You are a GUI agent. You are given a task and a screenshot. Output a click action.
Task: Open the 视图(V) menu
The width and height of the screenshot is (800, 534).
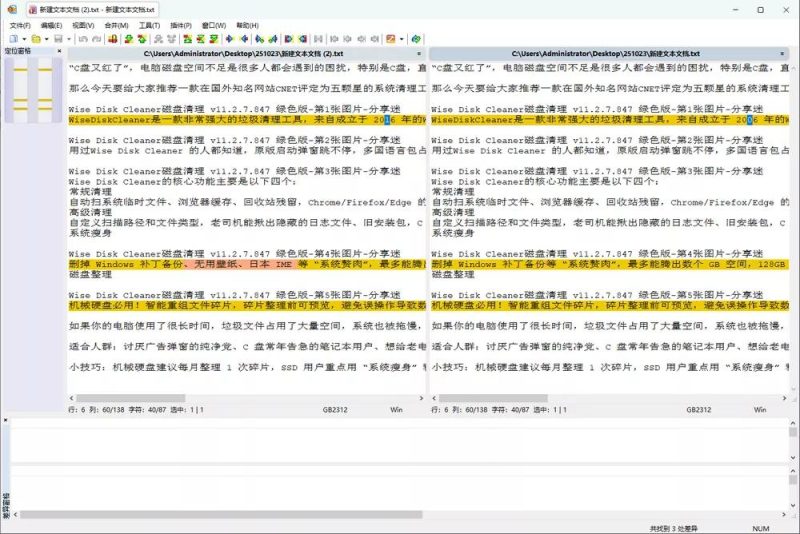coord(83,25)
